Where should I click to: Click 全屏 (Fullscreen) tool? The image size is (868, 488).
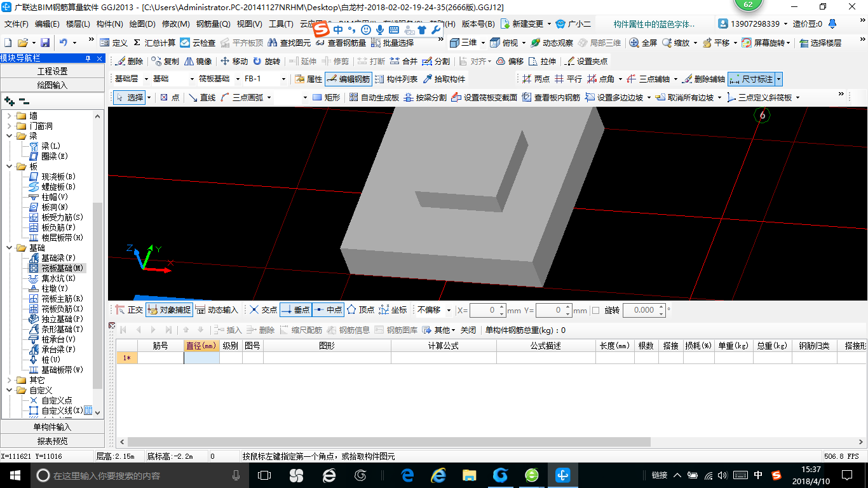point(643,43)
